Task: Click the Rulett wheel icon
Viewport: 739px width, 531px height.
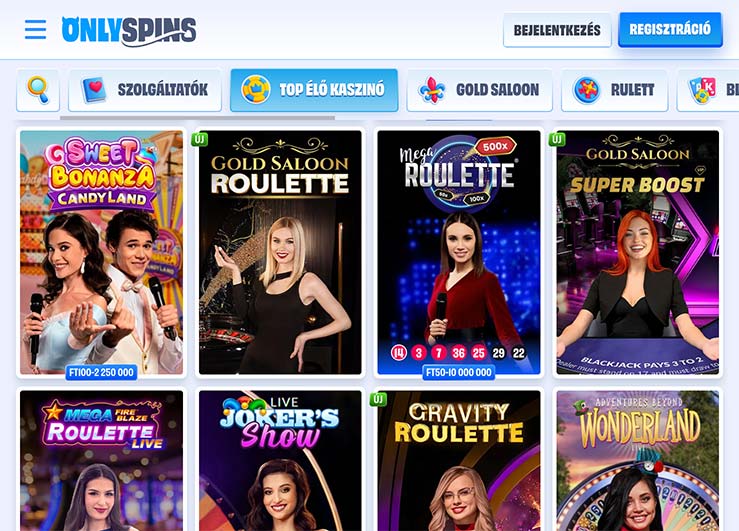Action: tap(586, 90)
